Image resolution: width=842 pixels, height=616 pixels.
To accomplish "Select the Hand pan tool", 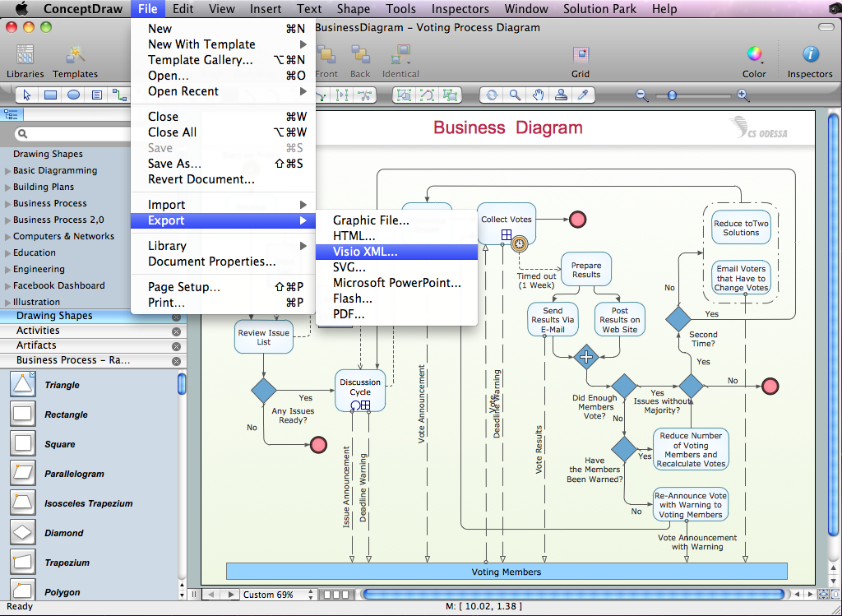I will [x=538, y=95].
